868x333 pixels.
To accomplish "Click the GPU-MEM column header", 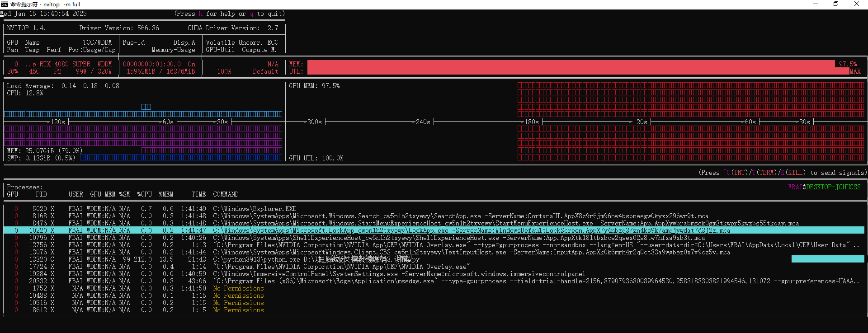I will (103, 194).
